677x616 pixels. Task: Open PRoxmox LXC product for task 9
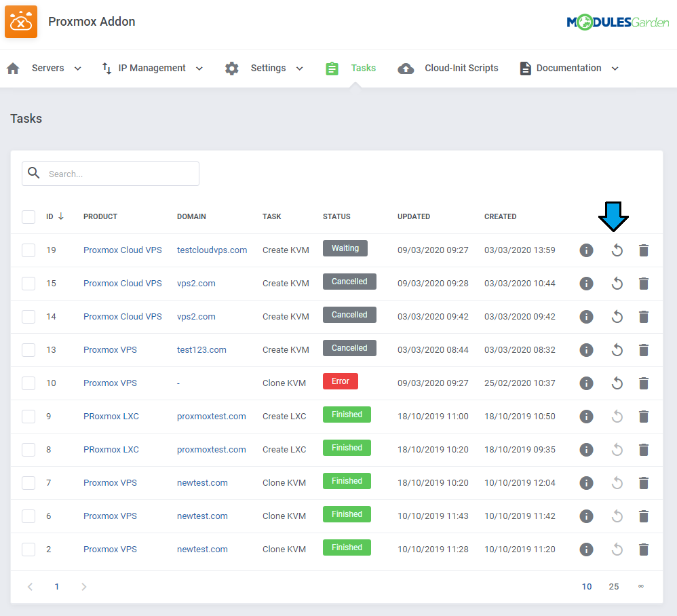point(111,417)
